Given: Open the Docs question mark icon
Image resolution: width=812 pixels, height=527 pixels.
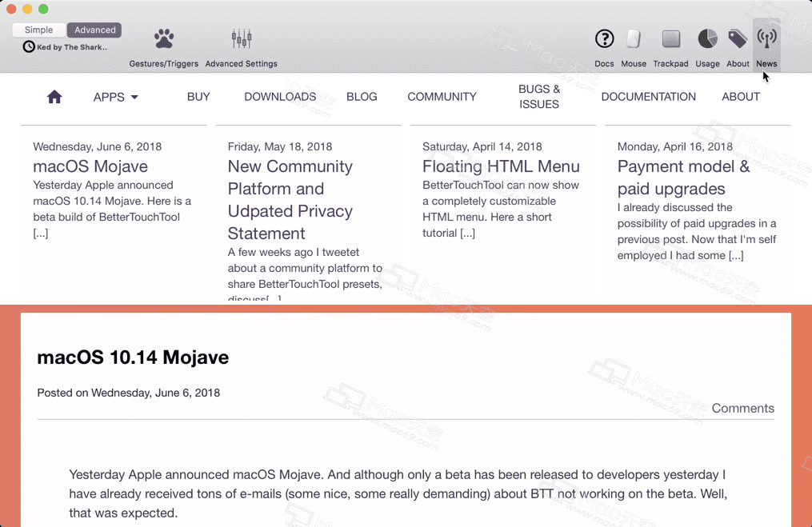Looking at the screenshot, I should click(604, 38).
